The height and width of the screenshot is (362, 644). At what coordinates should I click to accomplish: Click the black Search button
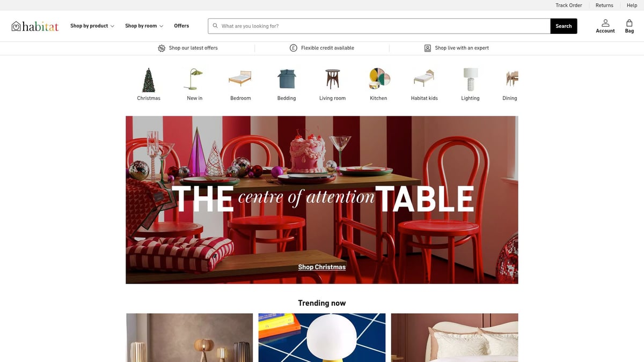click(563, 26)
